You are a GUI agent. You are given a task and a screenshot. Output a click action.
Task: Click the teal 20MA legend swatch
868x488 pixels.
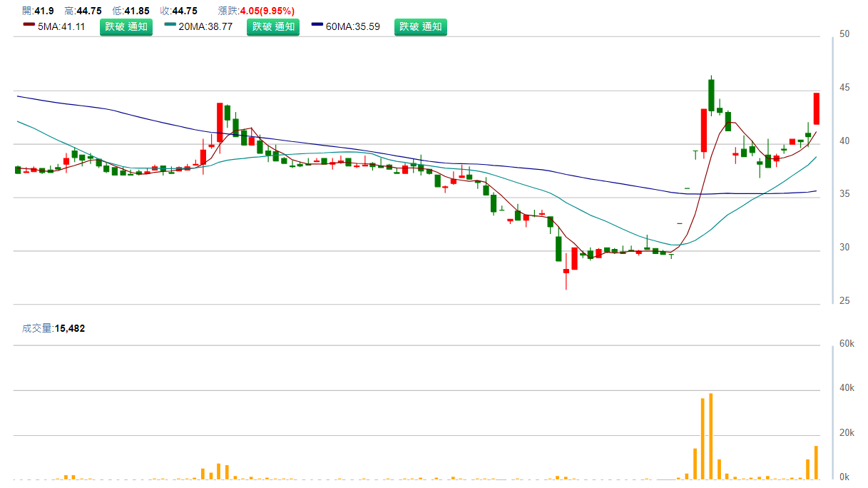(x=170, y=25)
